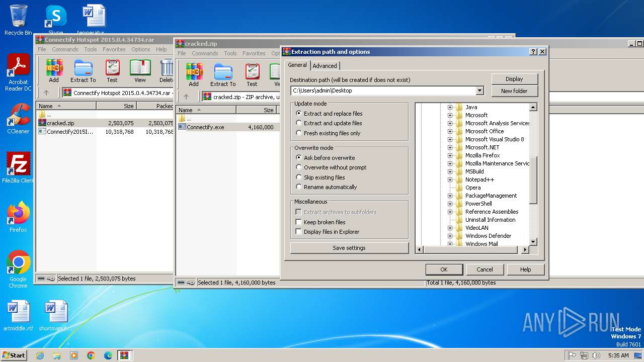The height and width of the screenshot is (362, 644).
Task: Expand PowerShell folder in tree
Action: pyautogui.click(x=450, y=204)
